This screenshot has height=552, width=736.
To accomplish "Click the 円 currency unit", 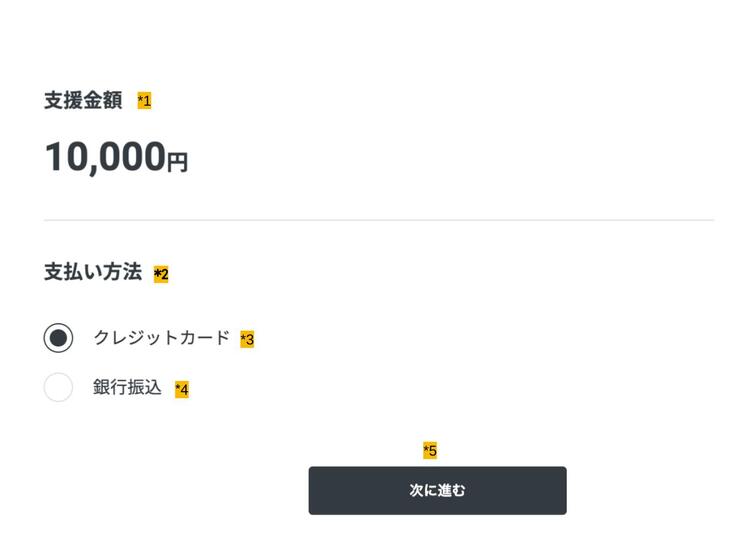I will 177,162.
